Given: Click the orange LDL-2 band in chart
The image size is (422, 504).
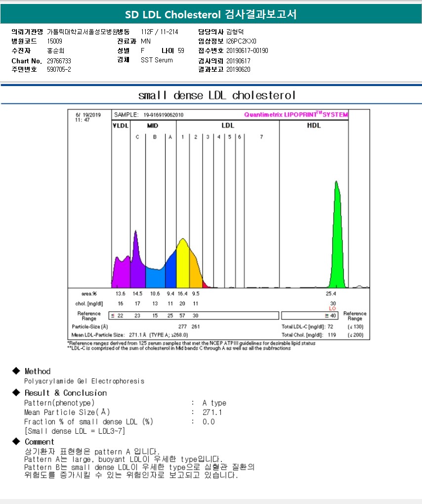Looking at the screenshot, I should [x=195, y=272].
